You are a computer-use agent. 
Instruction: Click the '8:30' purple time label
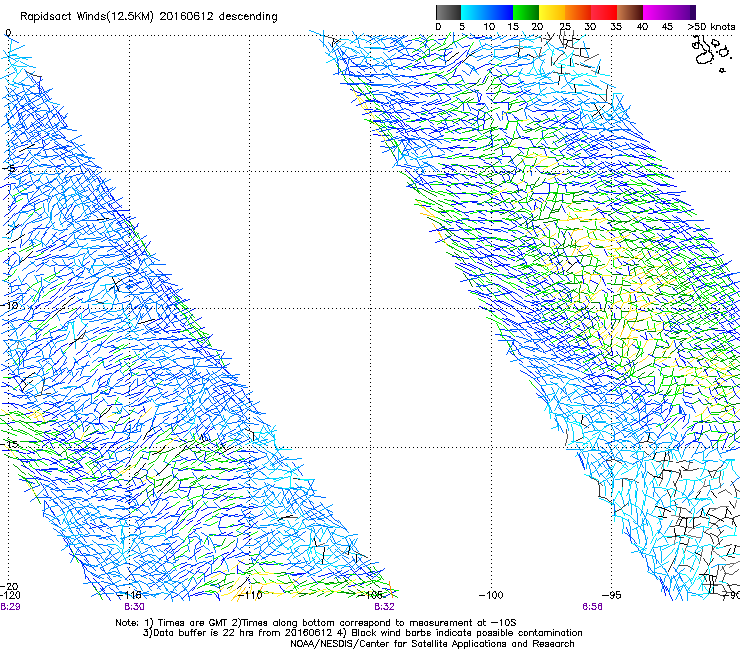pyautogui.click(x=135, y=607)
